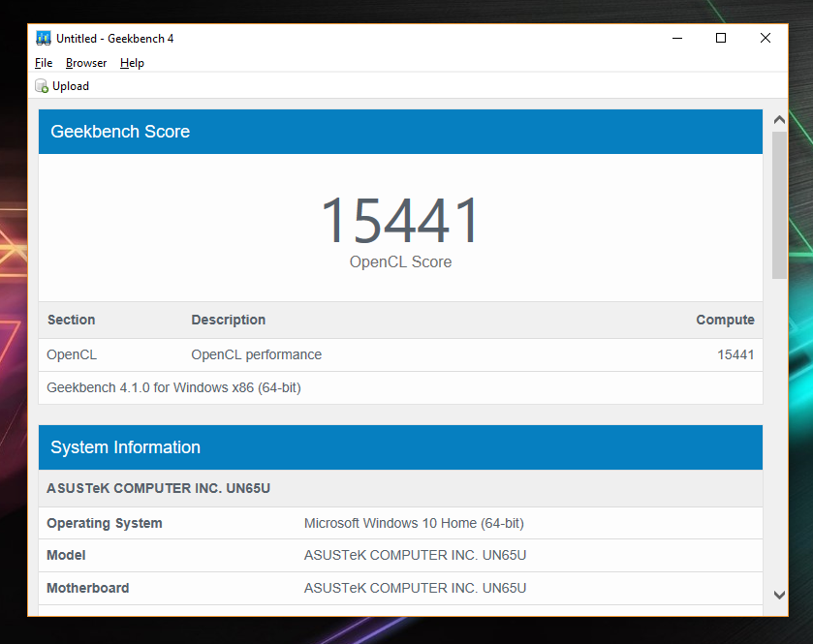Close the Geekbench 4 window
The height and width of the screenshot is (644, 813).
pos(766,38)
